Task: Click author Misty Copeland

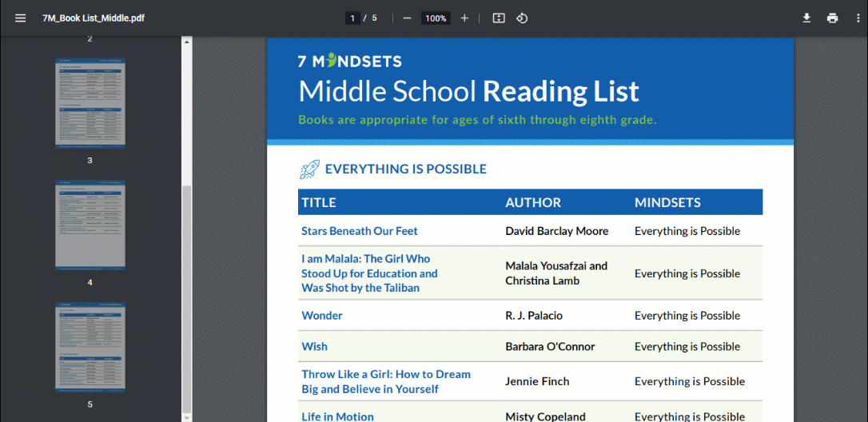Action: pyautogui.click(x=545, y=416)
